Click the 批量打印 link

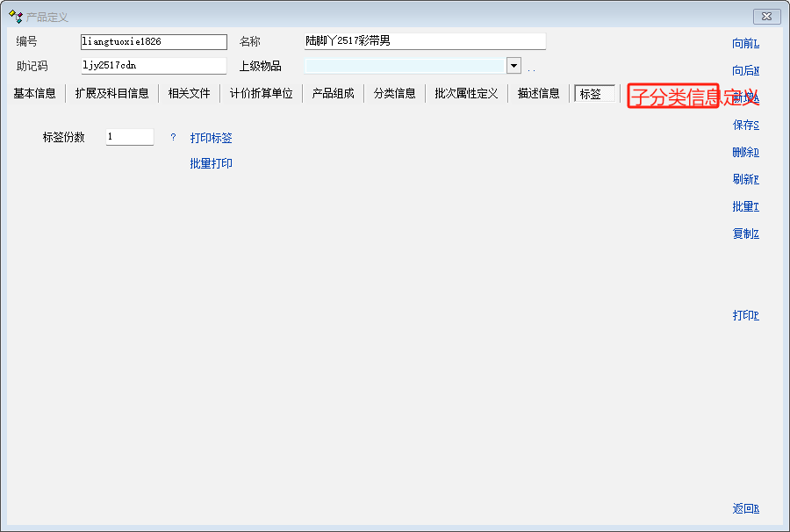211,164
